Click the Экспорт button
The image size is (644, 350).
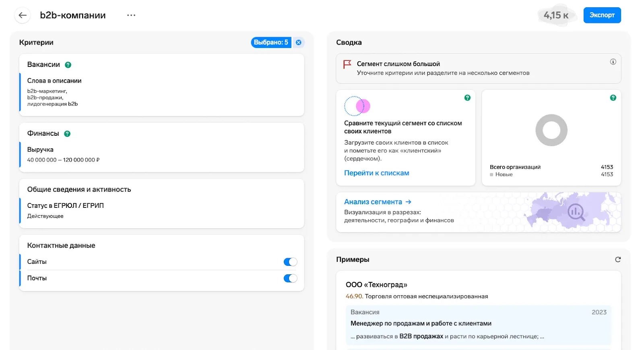pyautogui.click(x=602, y=15)
